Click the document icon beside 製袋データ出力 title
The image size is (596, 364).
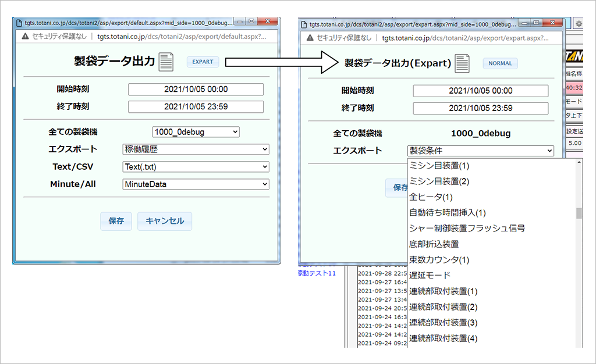point(166,62)
